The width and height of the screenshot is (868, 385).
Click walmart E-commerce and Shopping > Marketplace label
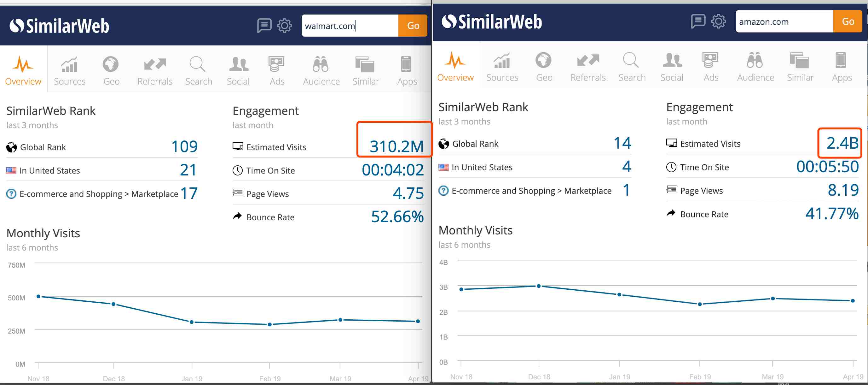(99, 194)
